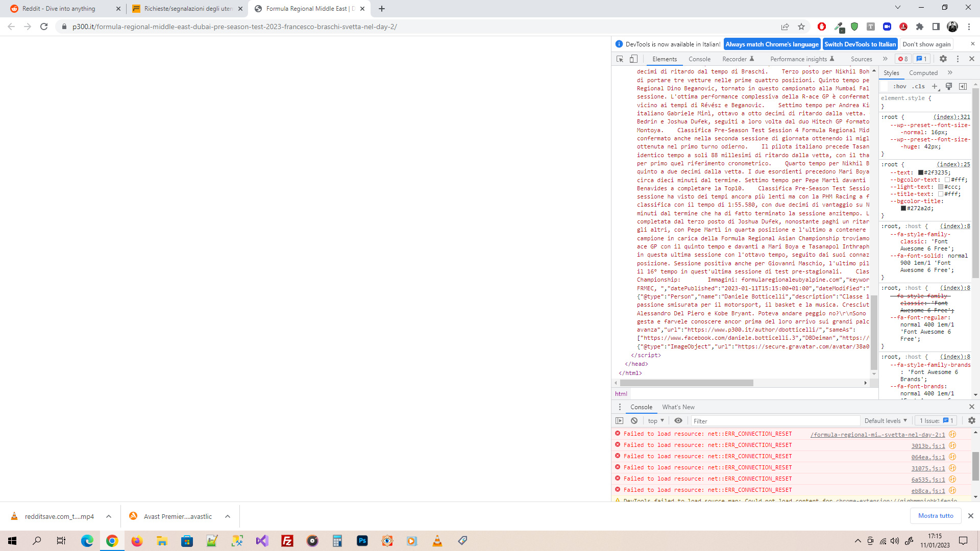Image resolution: width=980 pixels, height=551 pixels.
Task: Expand the Default levels dropdown
Action: pyautogui.click(x=886, y=421)
